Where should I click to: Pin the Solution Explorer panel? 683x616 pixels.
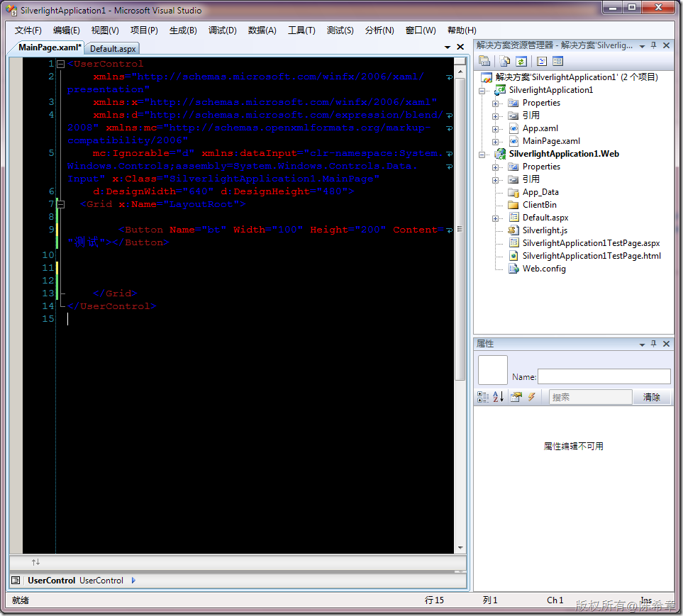[653, 45]
